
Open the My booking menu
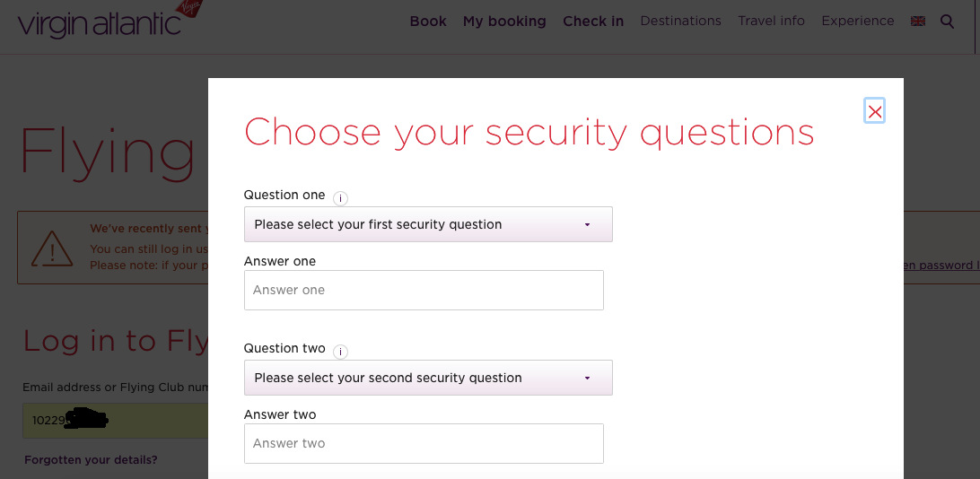504,22
